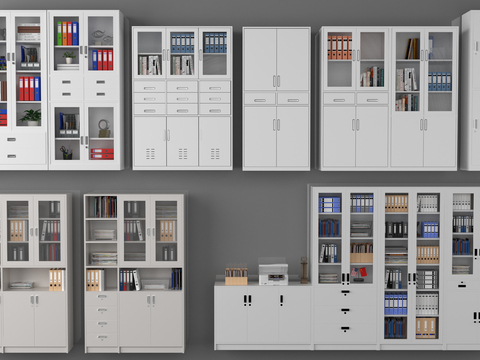This screenshot has height=360, width=480.
Task: Click the orange binders in the top-right cabinet
Action: click(x=340, y=48)
